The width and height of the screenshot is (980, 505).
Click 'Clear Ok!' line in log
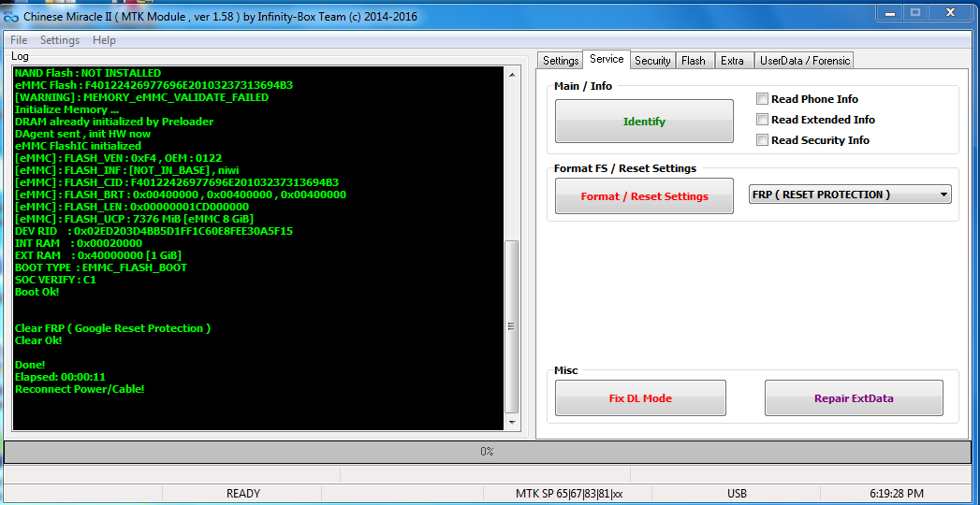click(38, 340)
